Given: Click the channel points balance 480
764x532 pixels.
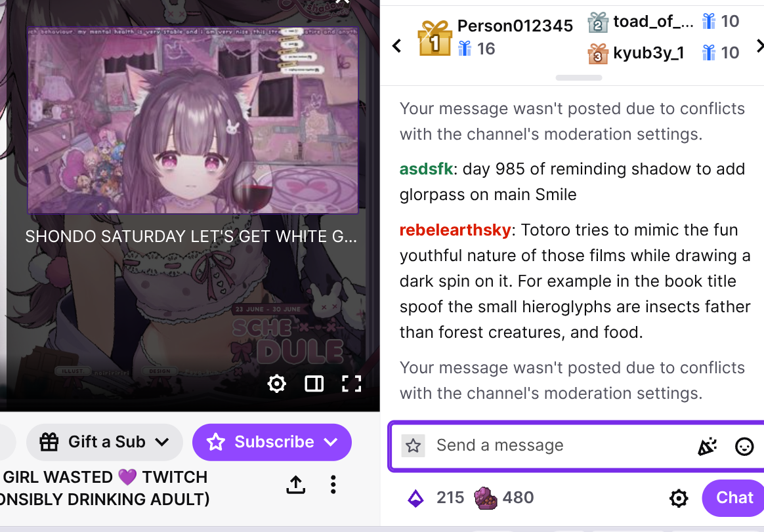Looking at the screenshot, I should point(504,498).
